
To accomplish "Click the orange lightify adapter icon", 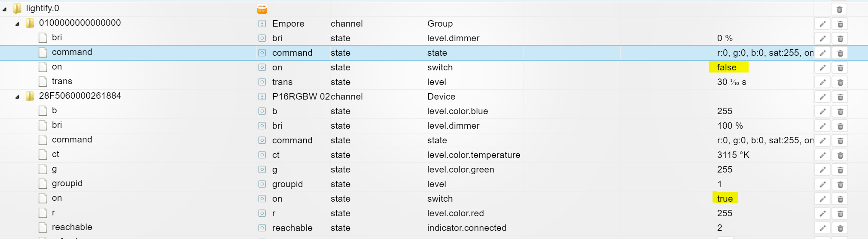I will [x=262, y=9].
